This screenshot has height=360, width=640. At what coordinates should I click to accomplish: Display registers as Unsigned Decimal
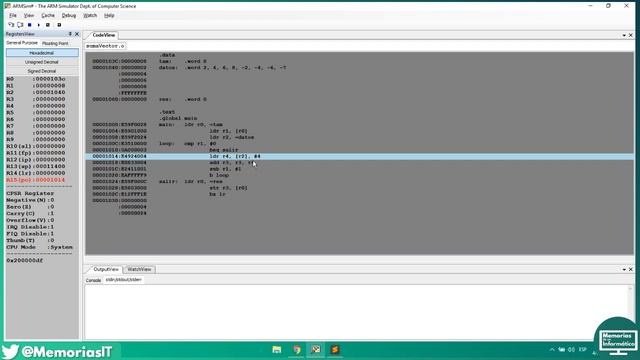(x=42, y=62)
